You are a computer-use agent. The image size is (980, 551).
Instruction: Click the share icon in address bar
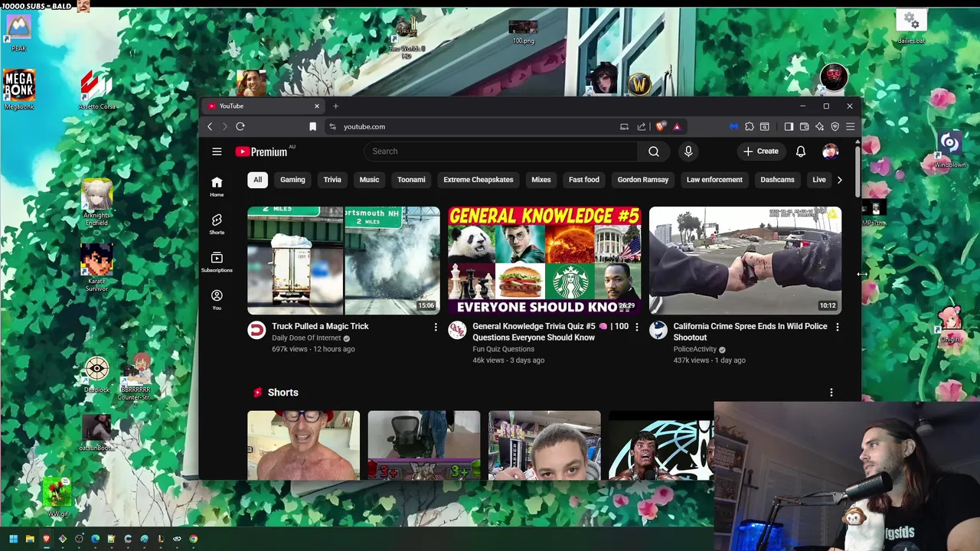click(642, 126)
